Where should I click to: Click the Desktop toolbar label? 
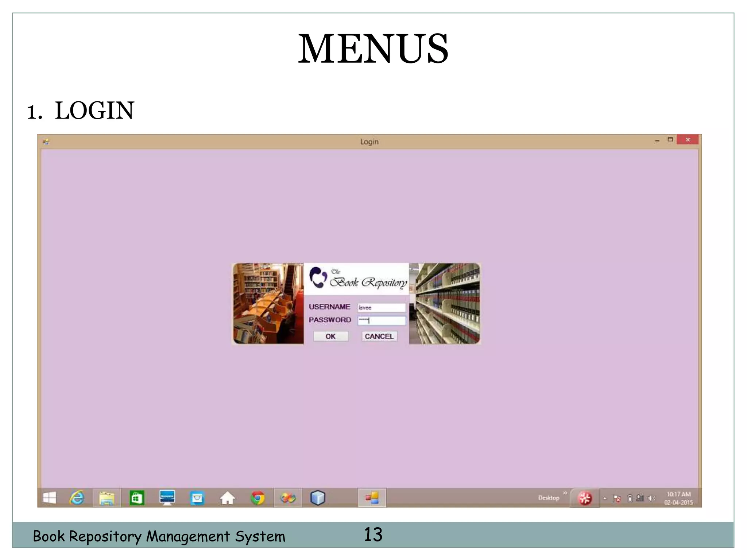tap(549, 498)
